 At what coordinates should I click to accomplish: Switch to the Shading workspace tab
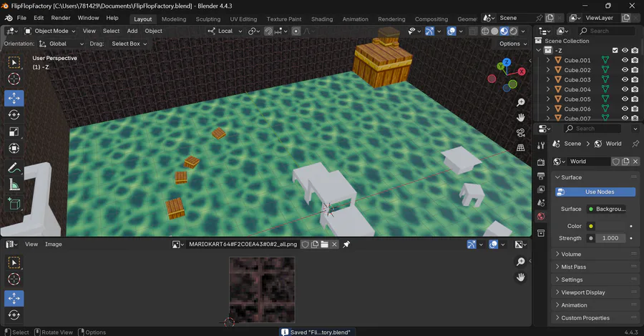[322, 19]
